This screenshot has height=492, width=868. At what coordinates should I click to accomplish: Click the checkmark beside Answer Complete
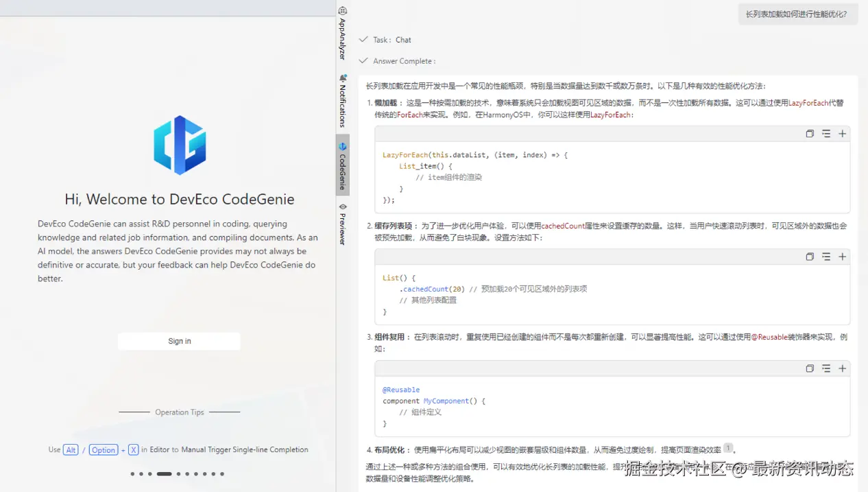coord(363,61)
